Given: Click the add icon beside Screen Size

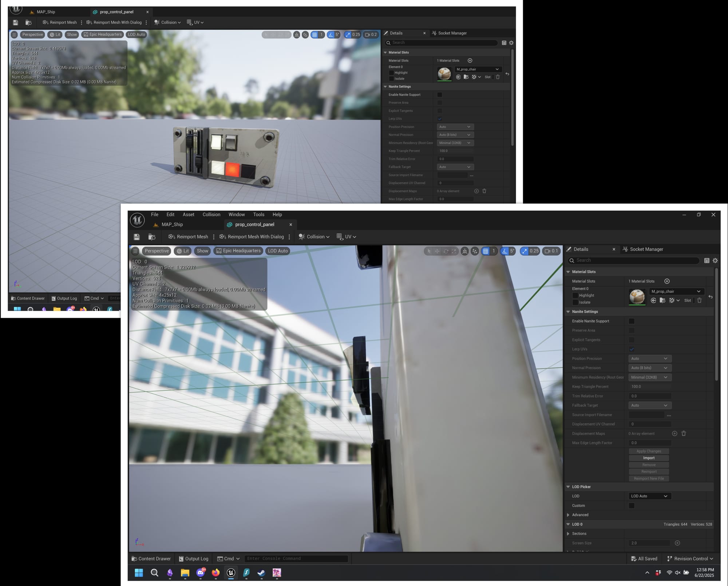Looking at the screenshot, I should coord(677,543).
